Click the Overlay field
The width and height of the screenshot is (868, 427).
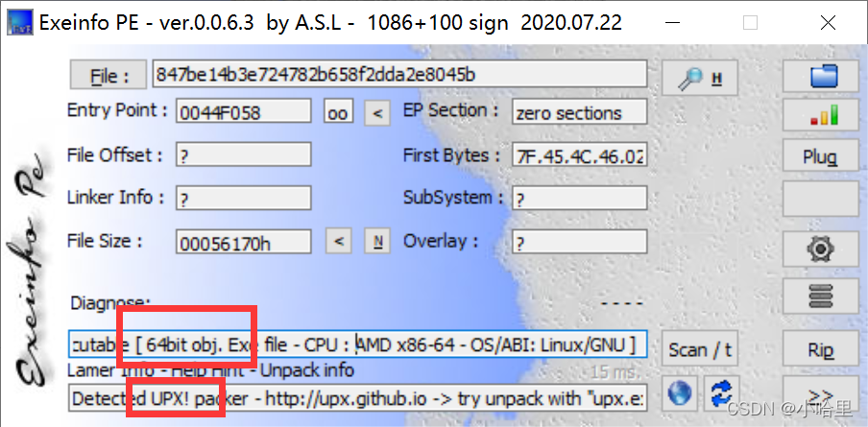click(x=580, y=242)
